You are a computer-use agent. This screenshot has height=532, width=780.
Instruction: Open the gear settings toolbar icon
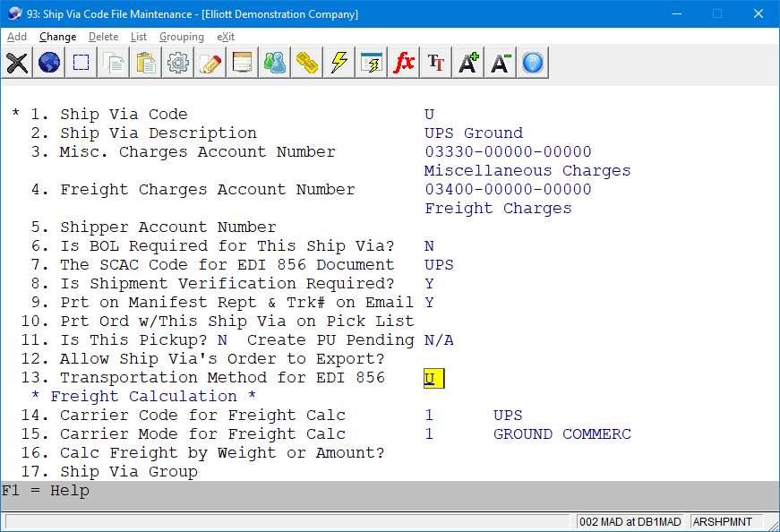point(178,63)
